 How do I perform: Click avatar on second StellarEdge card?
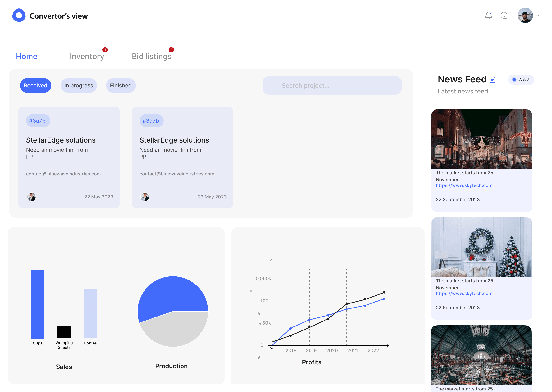(145, 197)
